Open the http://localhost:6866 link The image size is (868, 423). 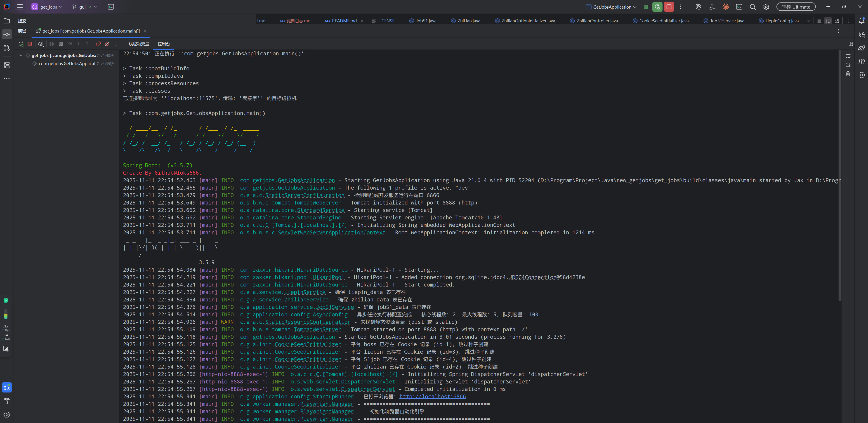coord(432,396)
